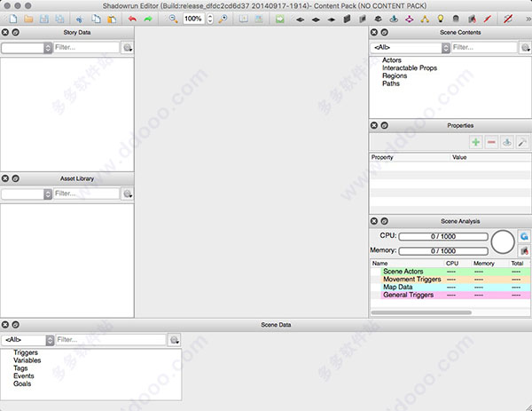Expand the toolbar overflow chevron
Screen dimensions: 532x411
pyautogui.click(x=528, y=19)
